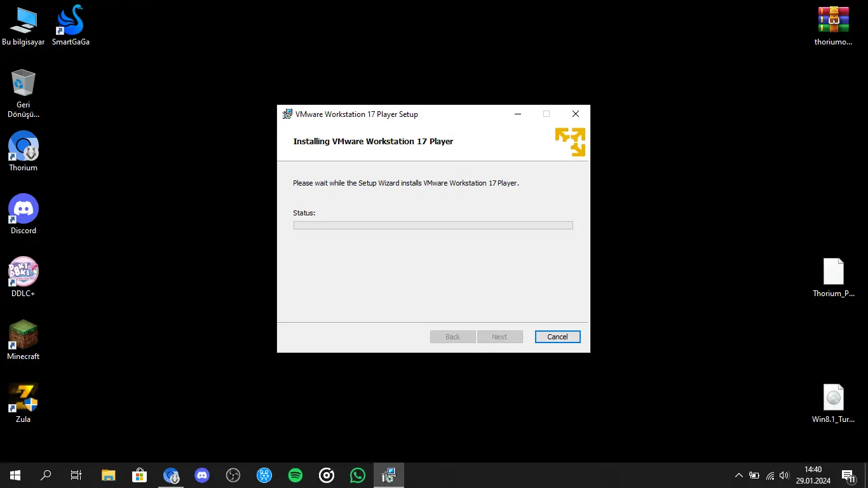Select the thoriumo WinRAR archive on desktop
This screenshot has height=488, width=868.
[833, 27]
